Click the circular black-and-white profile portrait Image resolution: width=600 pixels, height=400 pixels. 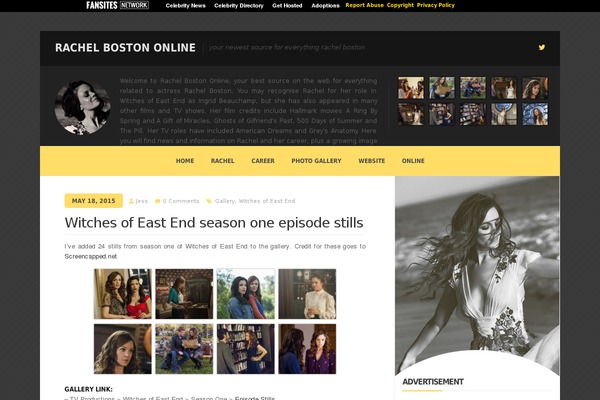[x=83, y=107]
